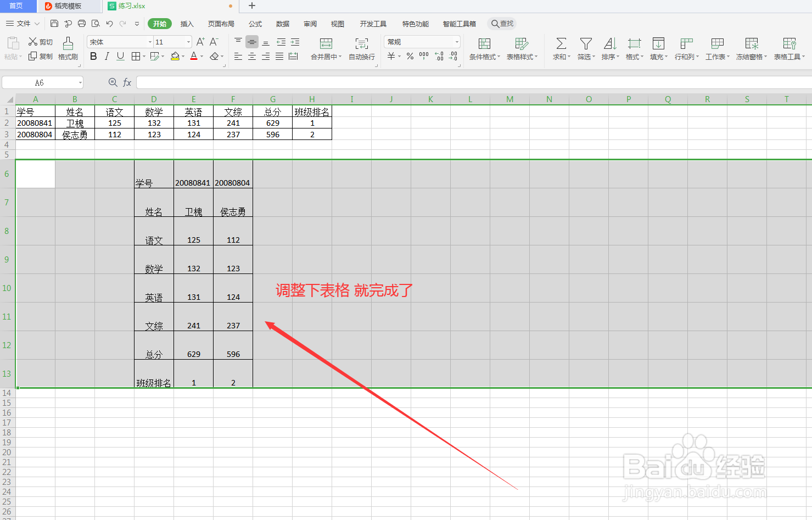Decrease indent icon
Viewport: 812px width, 520px height.
(281, 42)
